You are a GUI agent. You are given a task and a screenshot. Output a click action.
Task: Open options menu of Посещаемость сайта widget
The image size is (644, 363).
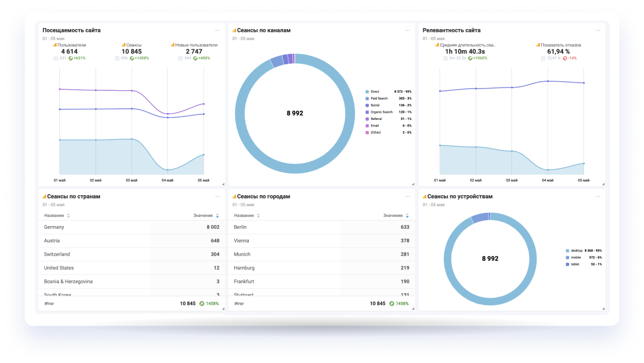(x=217, y=31)
